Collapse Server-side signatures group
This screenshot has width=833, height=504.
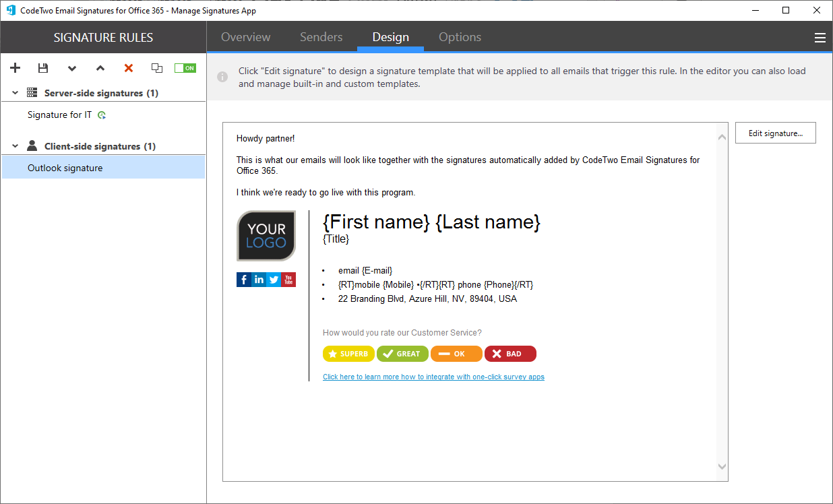pyautogui.click(x=16, y=93)
